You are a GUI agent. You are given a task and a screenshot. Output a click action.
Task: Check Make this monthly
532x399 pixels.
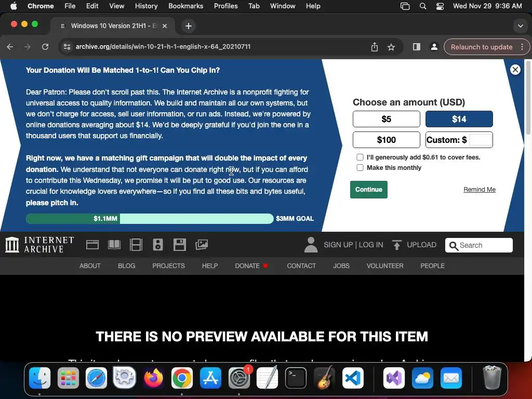click(x=360, y=168)
